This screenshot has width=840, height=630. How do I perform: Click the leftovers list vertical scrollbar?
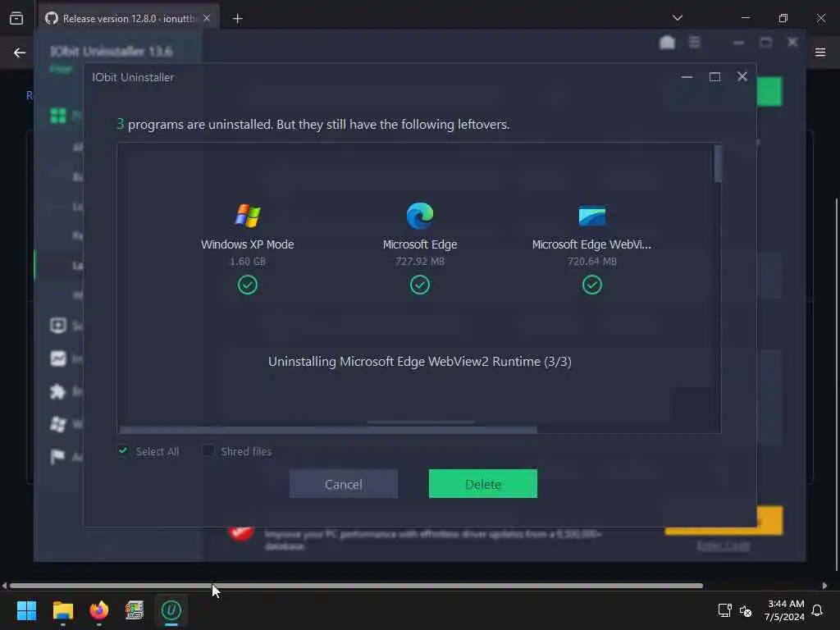click(x=718, y=163)
